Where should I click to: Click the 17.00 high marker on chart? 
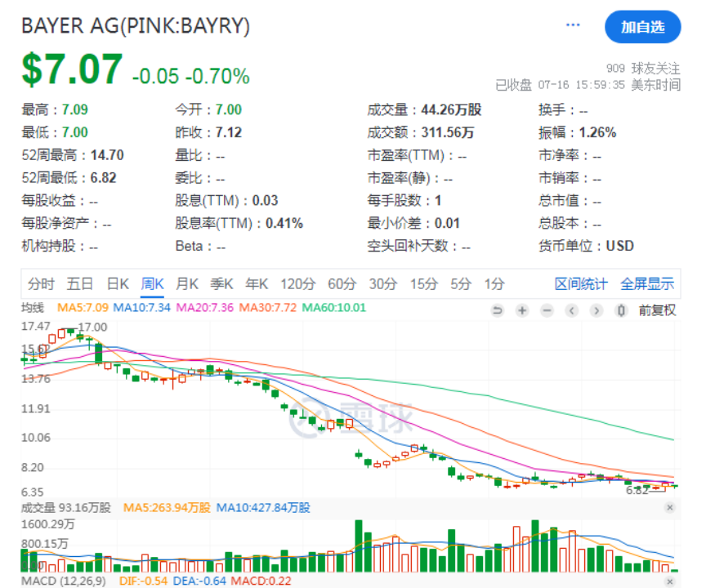point(92,327)
